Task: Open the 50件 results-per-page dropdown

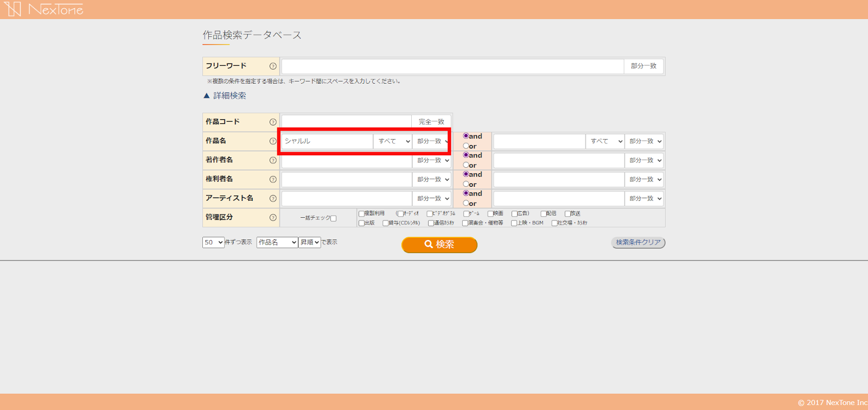Action: [x=213, y=242]
